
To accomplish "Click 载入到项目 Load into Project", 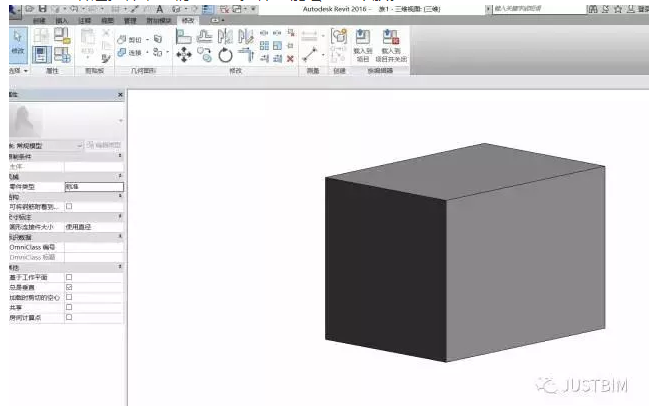I will point(363,46).
